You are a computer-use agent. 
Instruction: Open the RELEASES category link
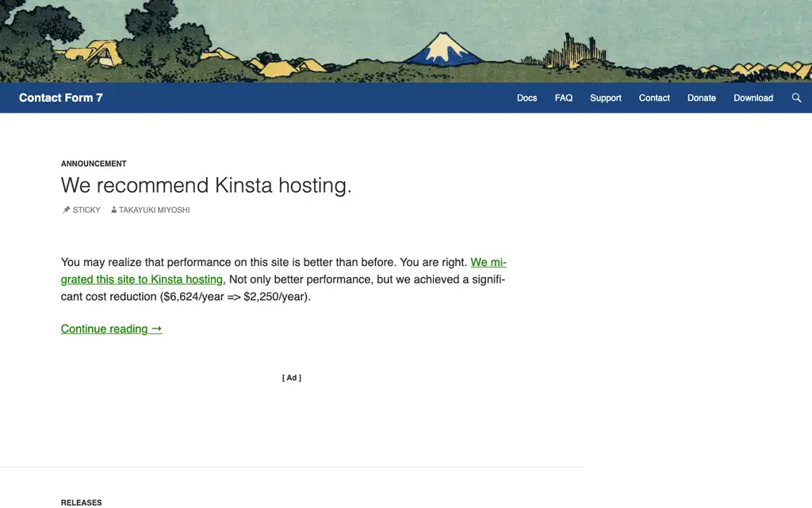pos(82,502)
